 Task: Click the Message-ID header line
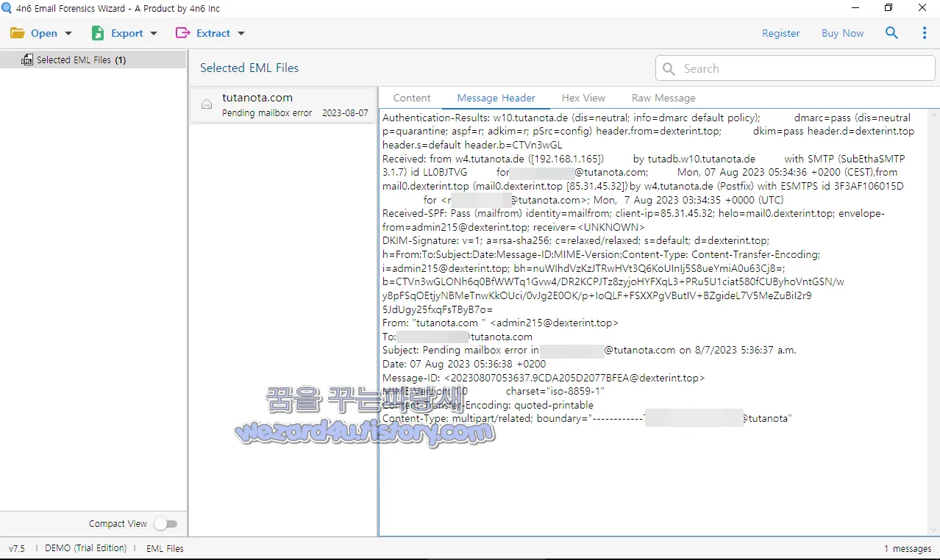point(544,378)
